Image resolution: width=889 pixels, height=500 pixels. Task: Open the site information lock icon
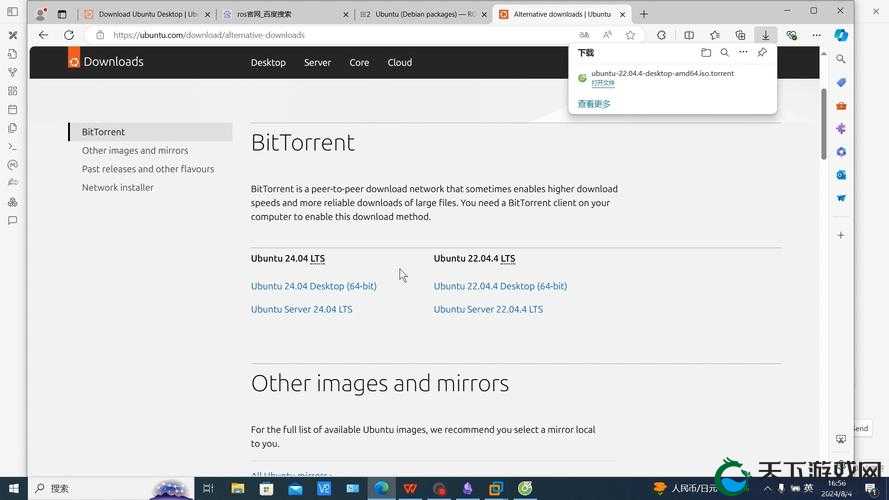pyautogui.click(x=100, y=35)
